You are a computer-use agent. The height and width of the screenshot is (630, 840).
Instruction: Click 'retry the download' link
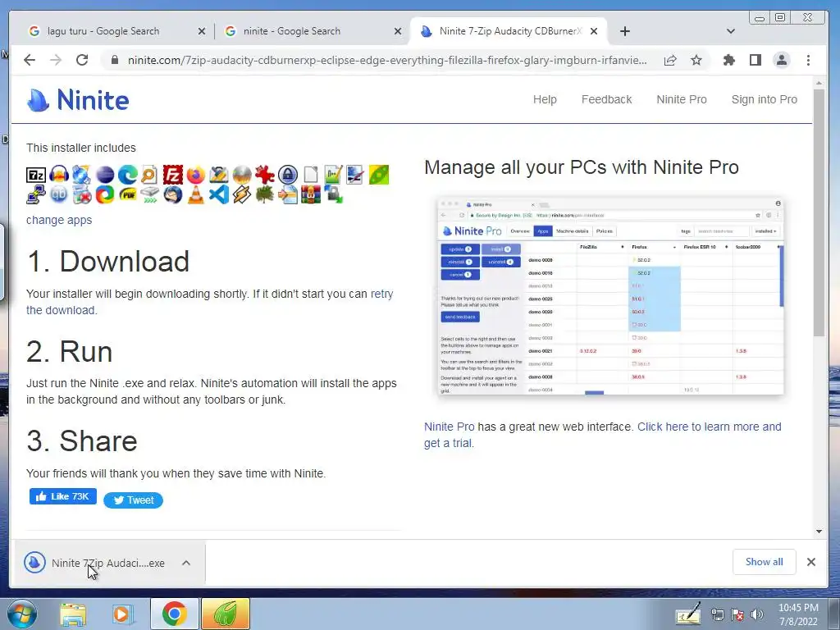tap(209, 302)
